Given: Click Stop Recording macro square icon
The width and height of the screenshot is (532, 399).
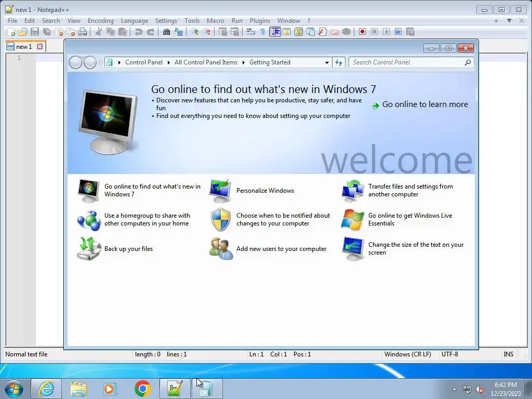Looking at the screenshot, I should click(374, 32).
